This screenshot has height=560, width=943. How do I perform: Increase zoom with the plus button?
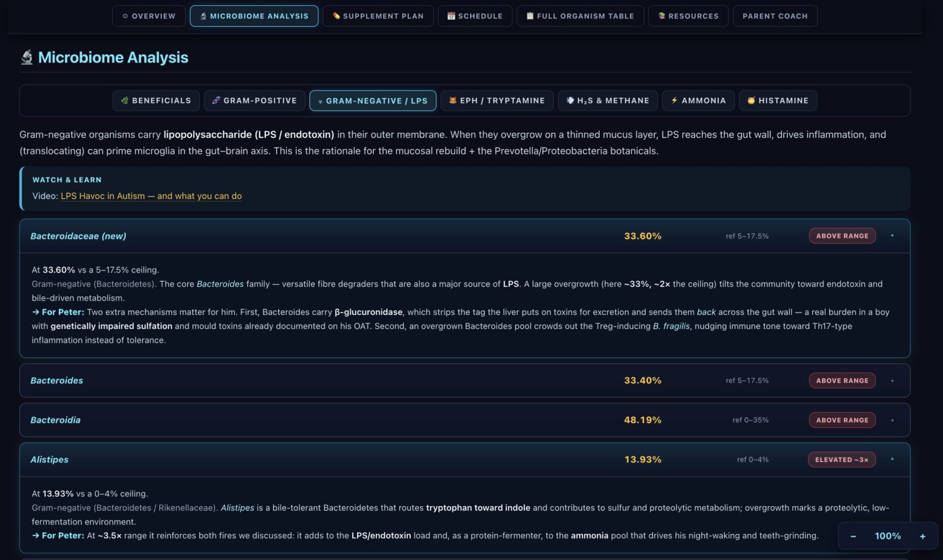coord(922,536)
